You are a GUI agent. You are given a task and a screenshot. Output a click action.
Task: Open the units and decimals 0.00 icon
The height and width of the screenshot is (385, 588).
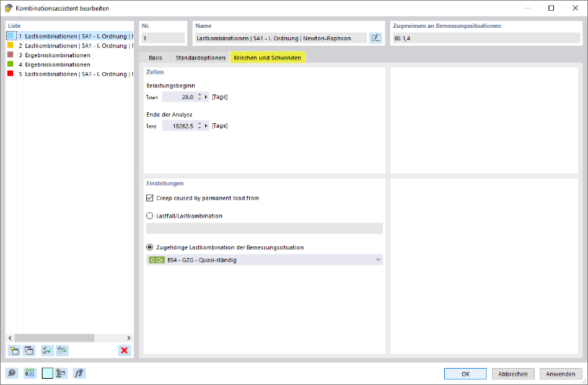coord(29,373)
